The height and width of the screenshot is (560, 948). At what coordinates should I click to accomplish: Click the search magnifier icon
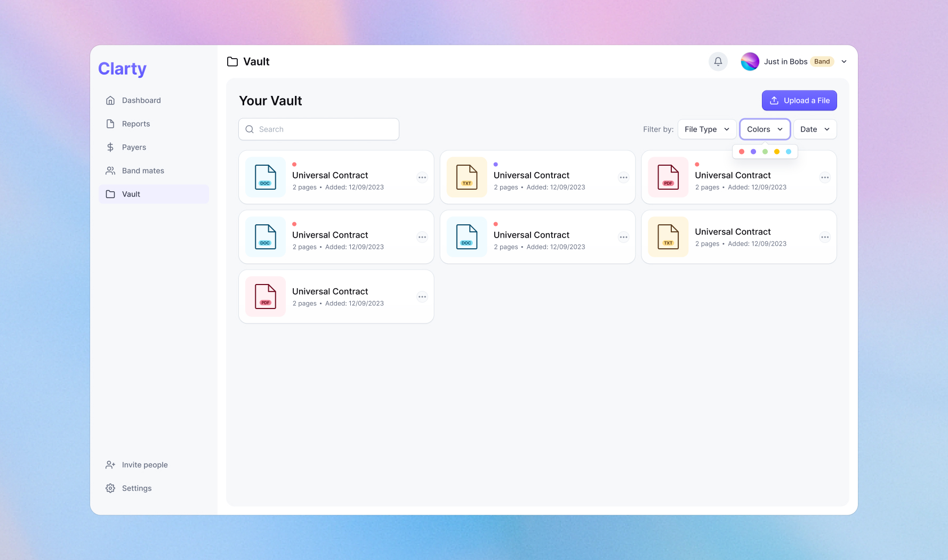[250, 129]
